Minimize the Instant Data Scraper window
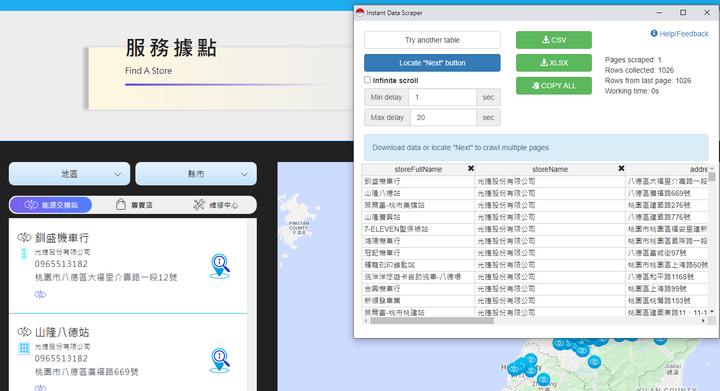The width and height of the screenshot is (720, 391). (x=659, y=12)
